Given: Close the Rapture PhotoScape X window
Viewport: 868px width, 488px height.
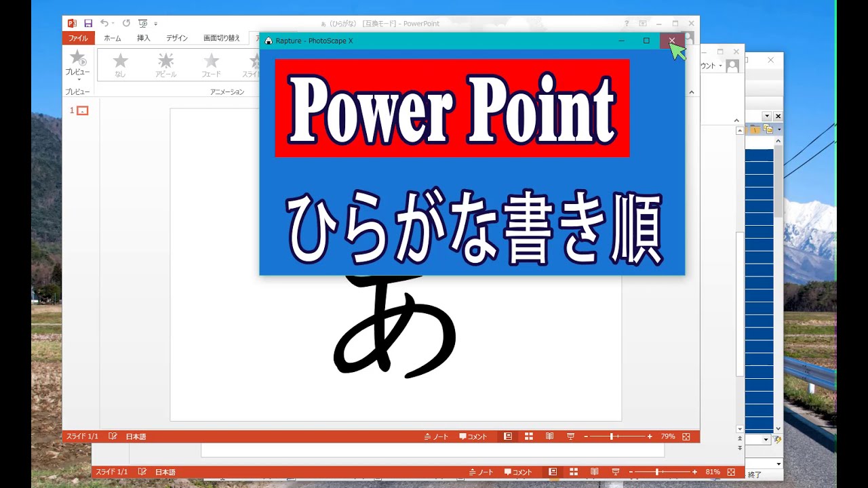Looking at the screenshot, I should click(672, 41).
